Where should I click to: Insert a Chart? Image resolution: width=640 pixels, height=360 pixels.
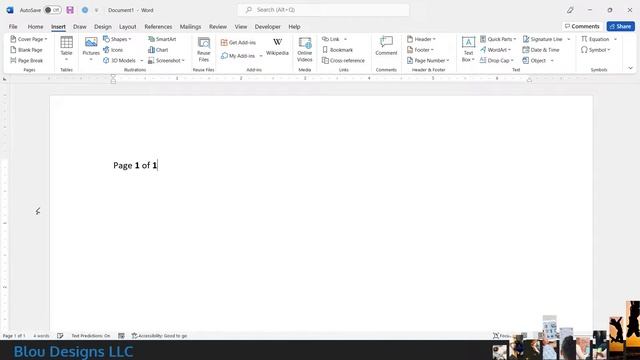(158, 50)
